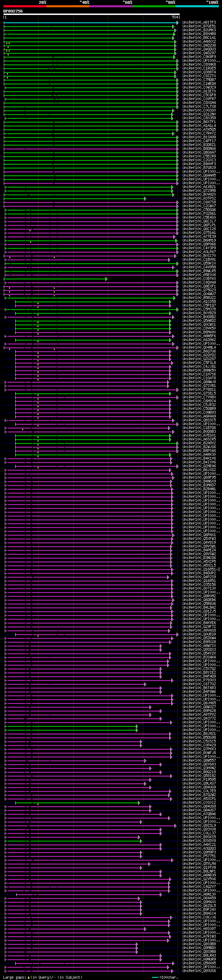The image size is (222, 980).
Task: Select hit UniRef100_Q7PKK3
Action: click(199, 749)
